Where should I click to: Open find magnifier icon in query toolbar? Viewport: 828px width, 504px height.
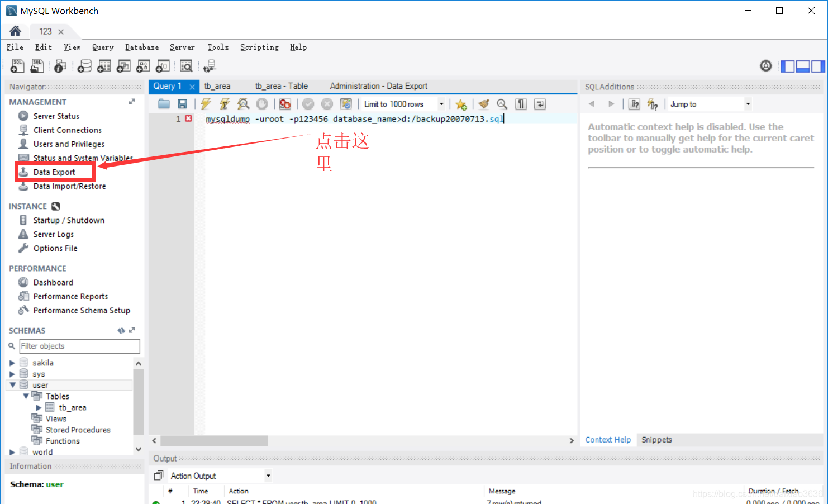click(x=502, y=104)
